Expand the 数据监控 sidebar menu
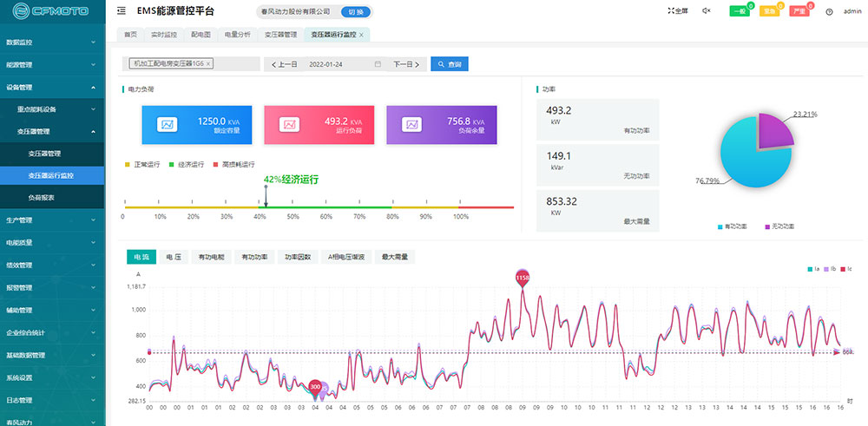This screenshot has width=868, height=426. pos(52,42)
